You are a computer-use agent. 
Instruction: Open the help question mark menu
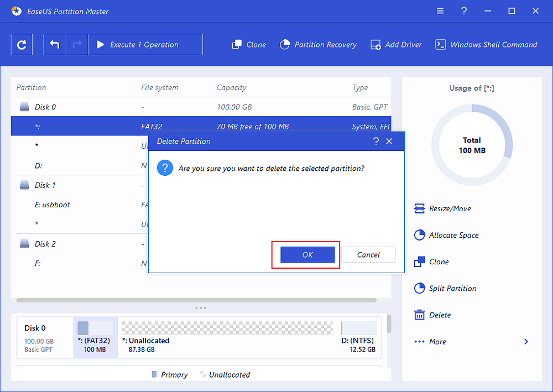tap(463, 11)
